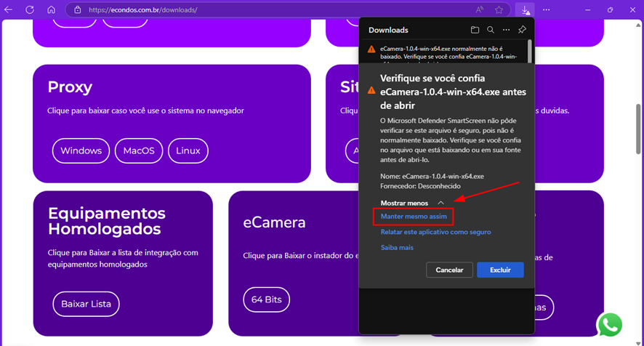
Task: Click the Downloads list scrollbar
Action: coord(530,52)
